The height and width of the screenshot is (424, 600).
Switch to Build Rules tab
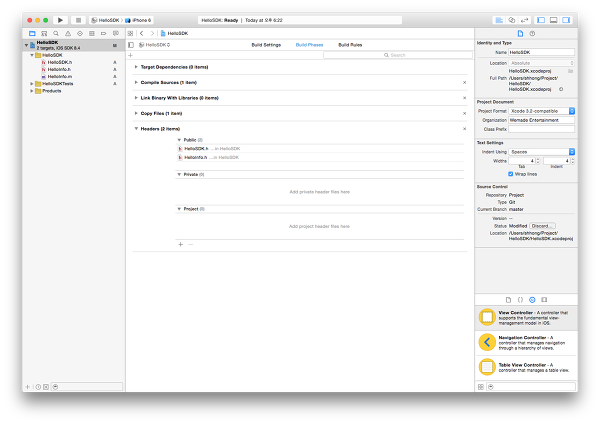[350, 45]
